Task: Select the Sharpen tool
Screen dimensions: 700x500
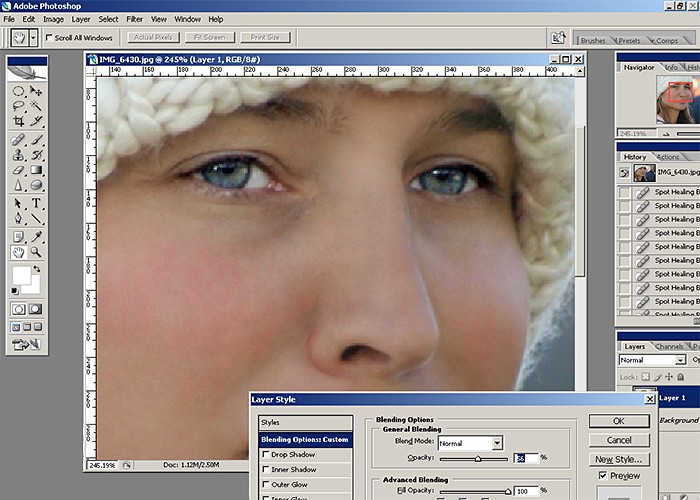Action: click(x=18, y=184)
